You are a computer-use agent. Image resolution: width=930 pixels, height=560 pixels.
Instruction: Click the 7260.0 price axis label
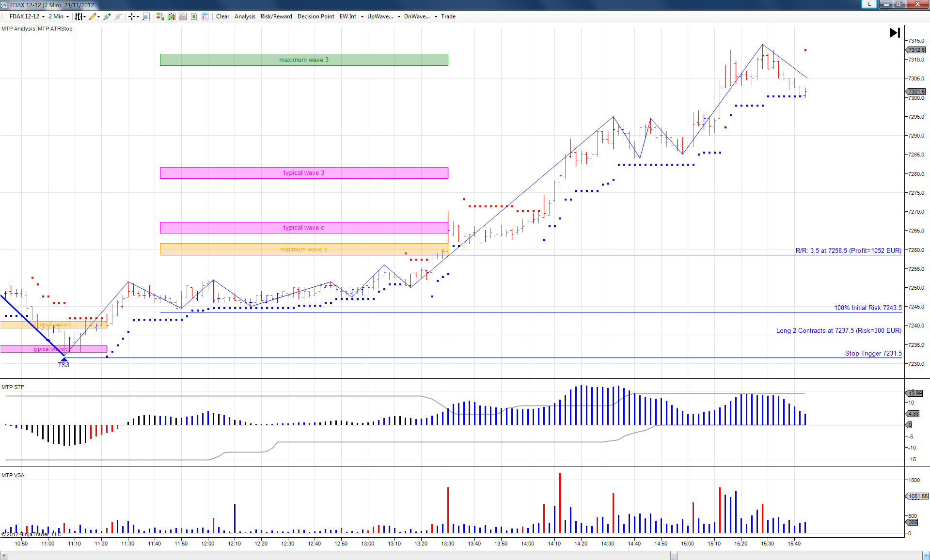[916, 250]
